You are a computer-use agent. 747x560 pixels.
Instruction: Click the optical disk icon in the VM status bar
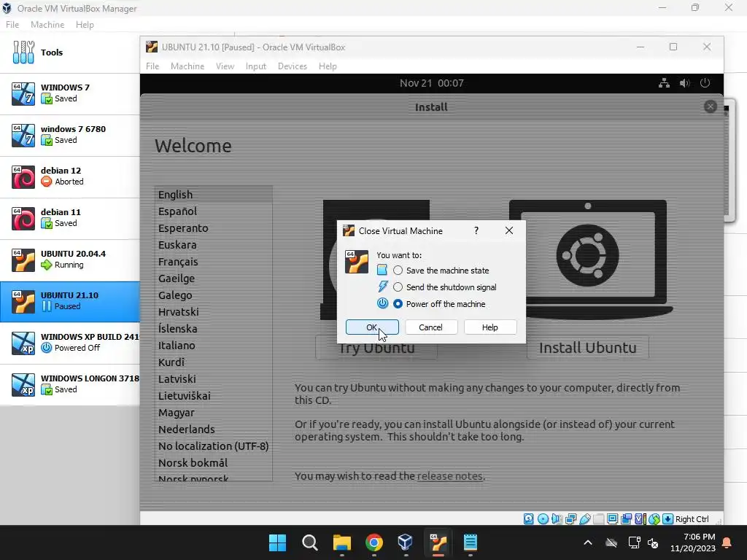click(x=543, y=519)
